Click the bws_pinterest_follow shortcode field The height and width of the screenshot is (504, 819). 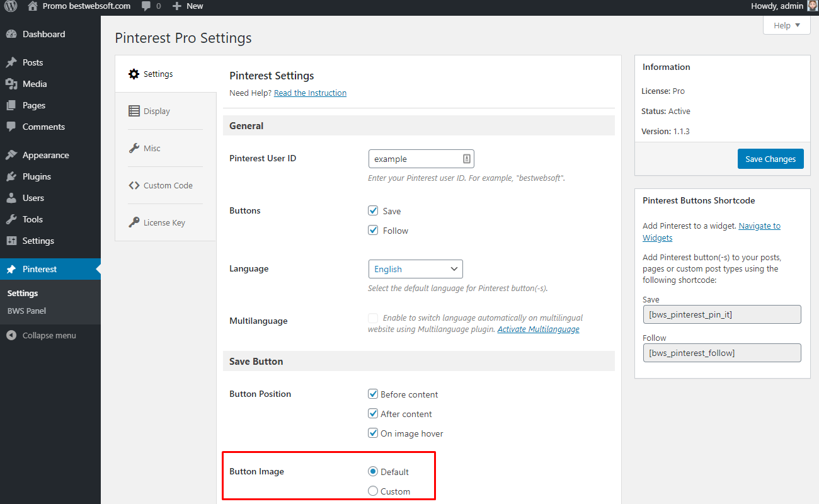722,353
